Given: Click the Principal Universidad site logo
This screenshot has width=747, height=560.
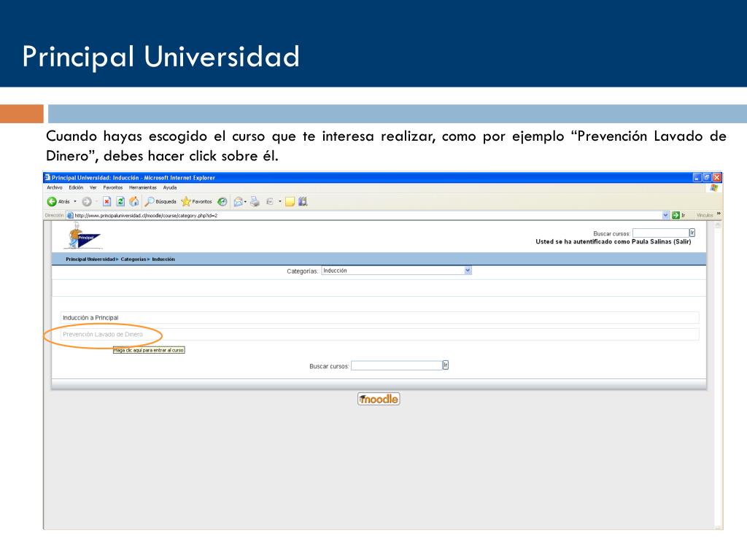Looking at the screenshot, I should click(x=83, y=237).
